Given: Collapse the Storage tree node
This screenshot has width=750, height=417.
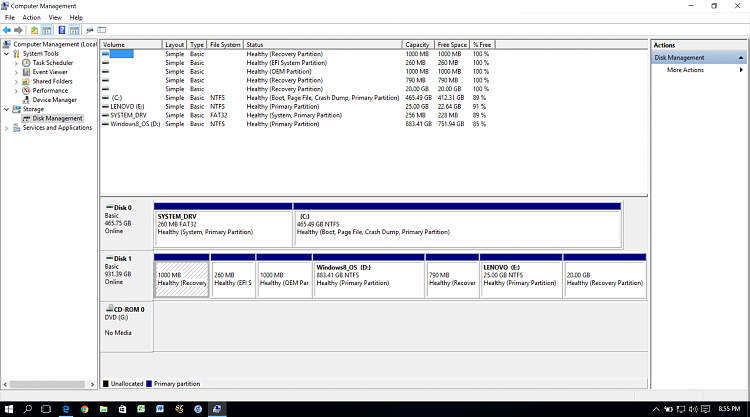Looking at the screenshot, I should [7, 110].
